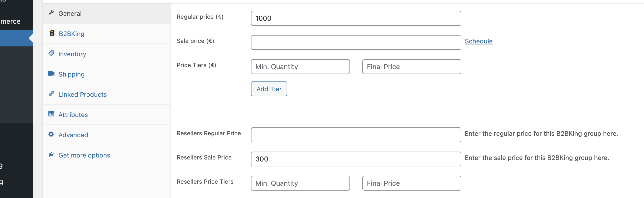Click the Resellers Regular Price field
This screenshot has height=198, width=644.
356,135
